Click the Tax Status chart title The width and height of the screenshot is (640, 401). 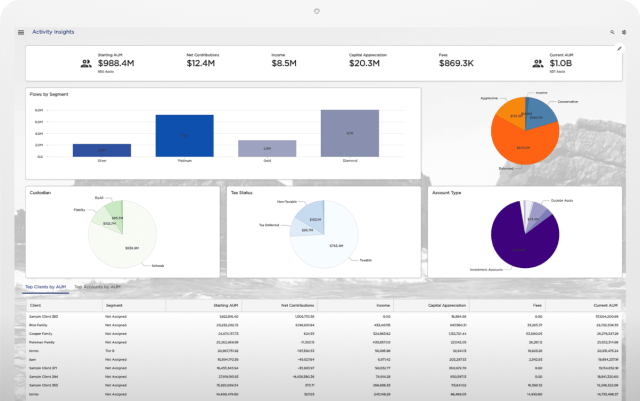tap(242, 193)
